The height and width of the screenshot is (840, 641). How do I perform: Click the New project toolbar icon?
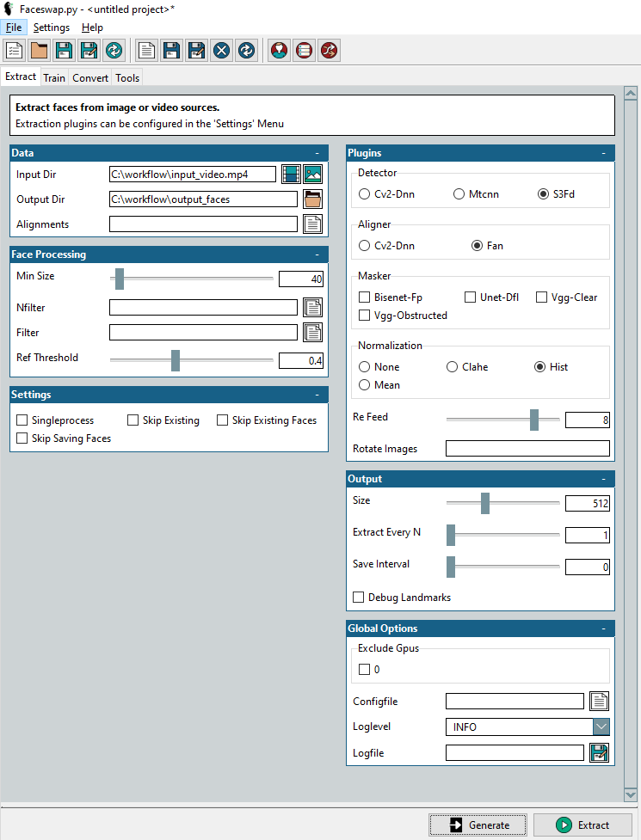coord(14,51)
